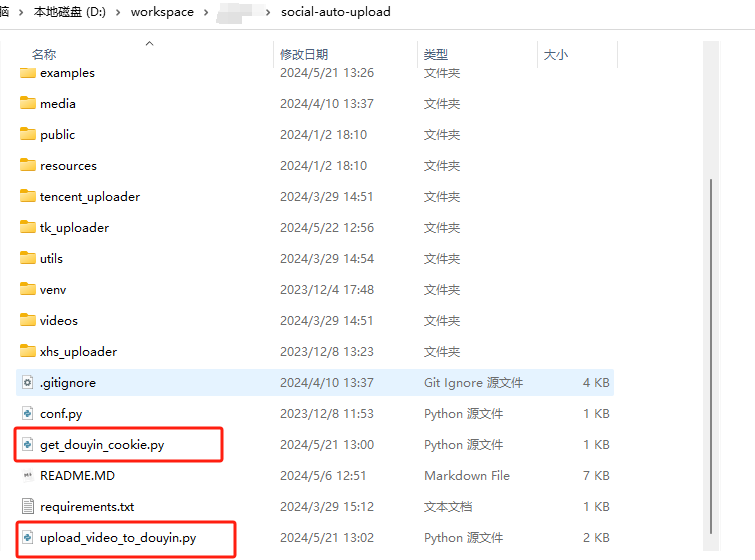Click the tencent_uploader folder icon
Screen dimensions: 755x560
click(27, 197)
